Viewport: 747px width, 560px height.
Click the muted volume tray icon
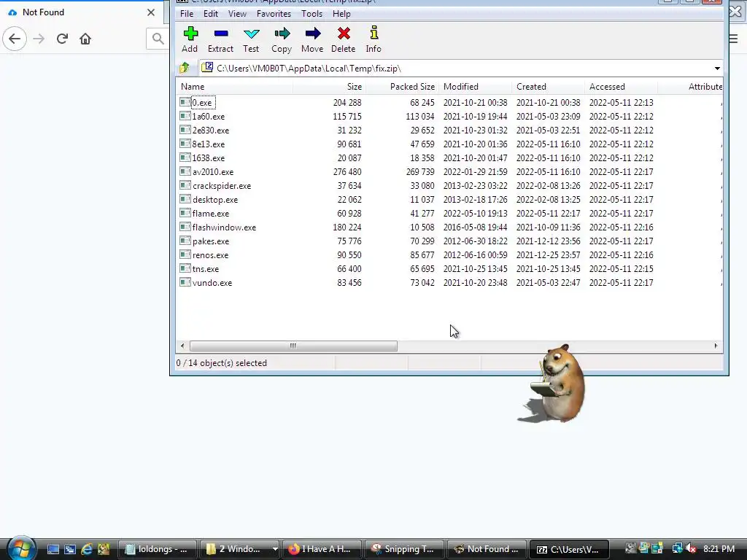coord(691,548)
